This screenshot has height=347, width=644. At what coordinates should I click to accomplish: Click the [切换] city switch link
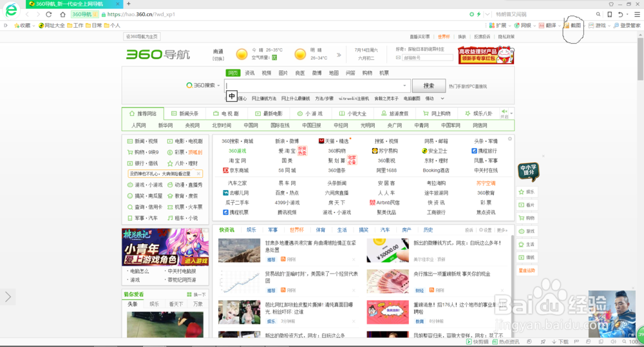coord(218,59)
